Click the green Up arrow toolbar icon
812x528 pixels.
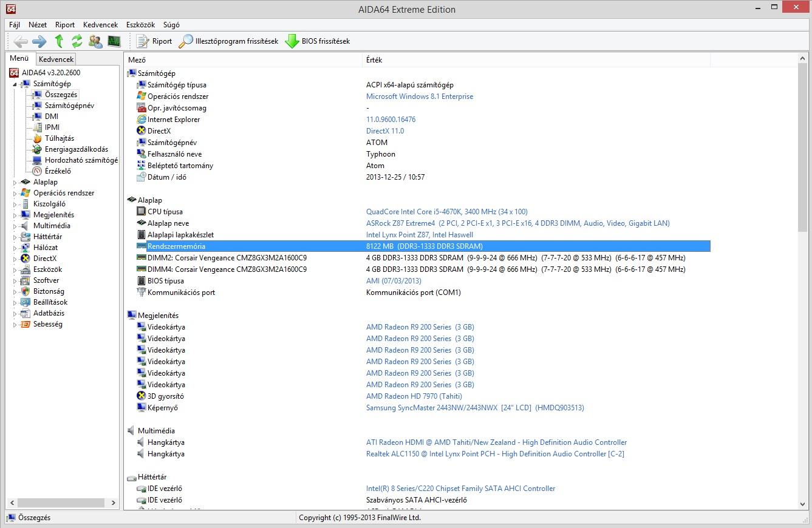(x=59, y=41)
